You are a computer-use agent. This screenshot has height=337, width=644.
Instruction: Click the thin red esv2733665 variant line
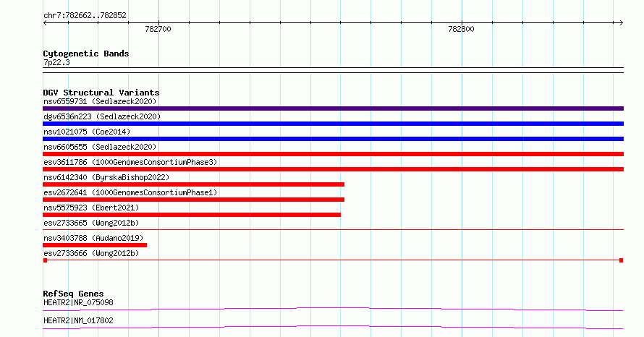[x=333, y=229]
